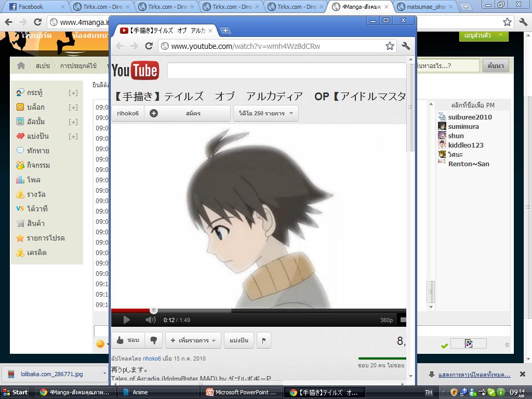Expand the [+] next to บล็อก

(73, 107)
